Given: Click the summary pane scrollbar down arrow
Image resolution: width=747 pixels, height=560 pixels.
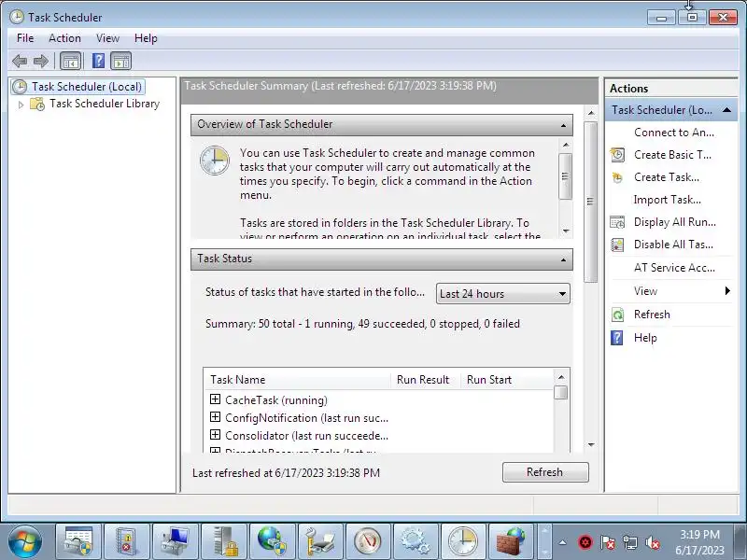Looking at the screenshot, I should [x=591, y=445].
